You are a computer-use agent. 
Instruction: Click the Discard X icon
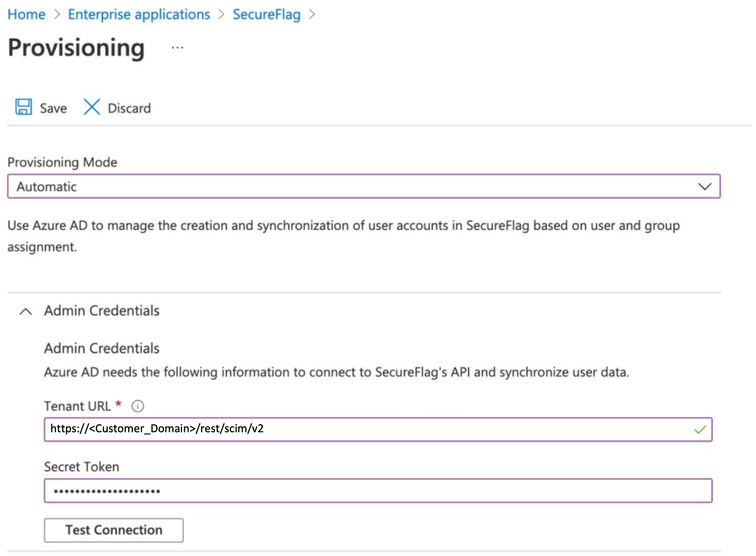[x=92, y=107]
